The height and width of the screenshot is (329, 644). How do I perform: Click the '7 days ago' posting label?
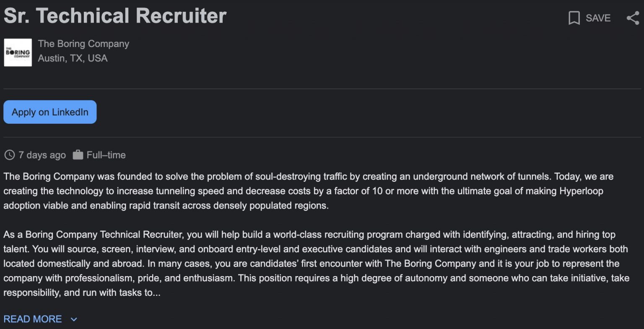[42, 155]
